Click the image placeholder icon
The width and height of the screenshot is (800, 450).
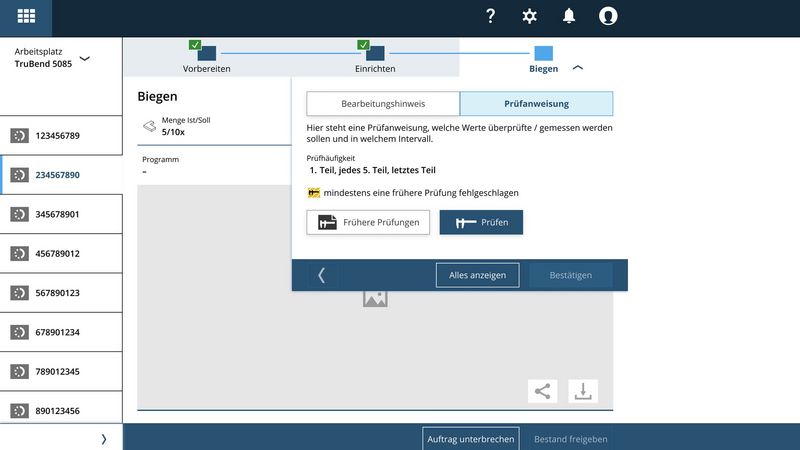(375, 298)
